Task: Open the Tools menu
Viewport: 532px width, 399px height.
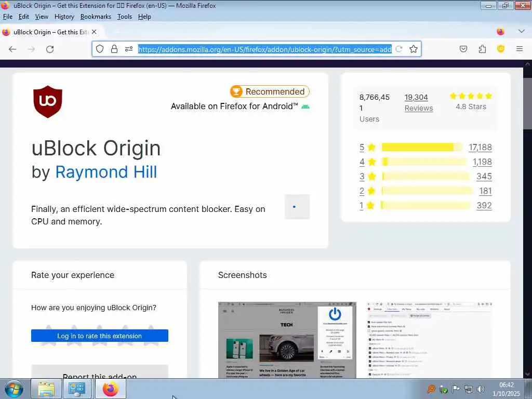Action: pos(125,17)
